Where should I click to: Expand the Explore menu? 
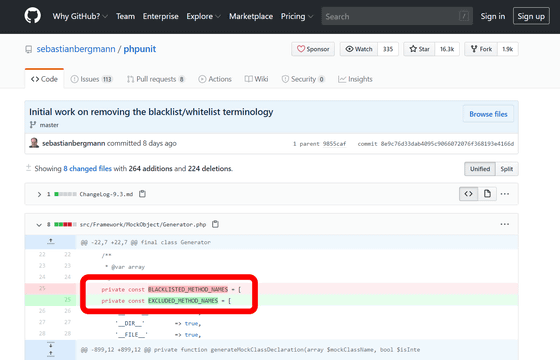(x=203, y=16)
